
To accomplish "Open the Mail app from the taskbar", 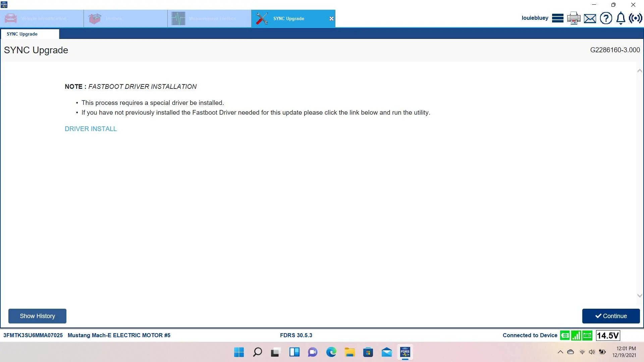I will tap(386, 352).
